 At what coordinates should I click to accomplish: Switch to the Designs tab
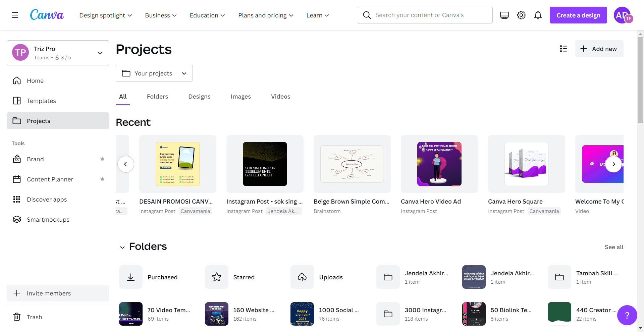(199, 97)
